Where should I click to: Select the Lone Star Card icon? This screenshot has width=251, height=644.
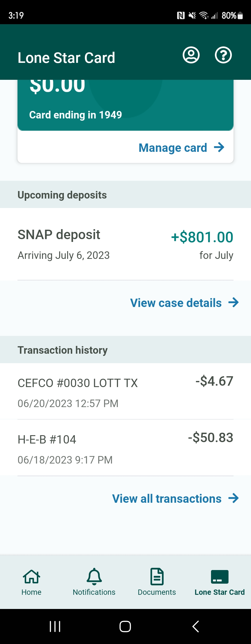(x=220, y=576)
